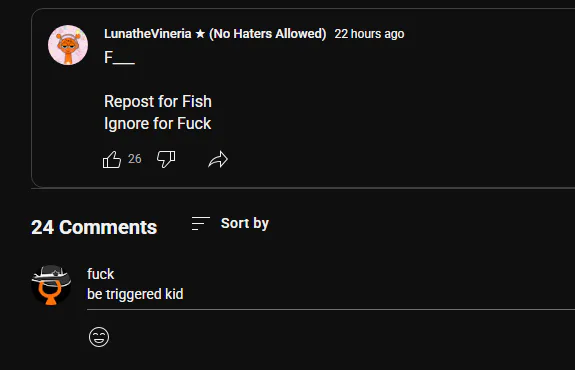Click the 24 Comments heading
Image resolution: width=575 pixels, height=370 pixels.
[x=94, y=227]
